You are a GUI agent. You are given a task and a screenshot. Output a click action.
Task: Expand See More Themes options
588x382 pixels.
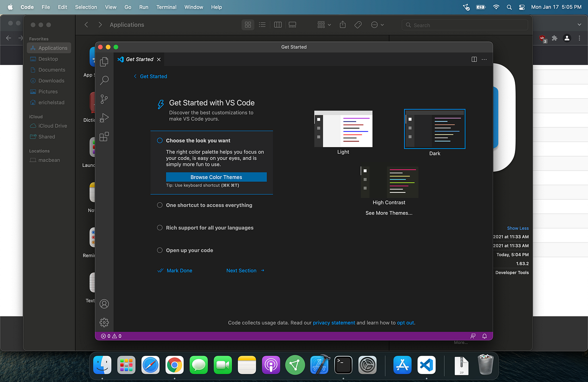point(389,213)
